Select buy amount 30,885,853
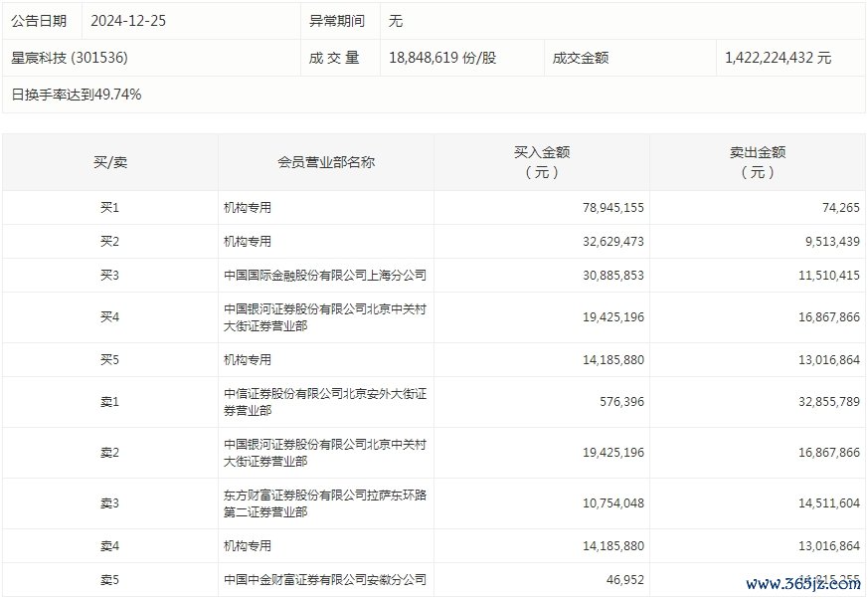 [612, 276]
